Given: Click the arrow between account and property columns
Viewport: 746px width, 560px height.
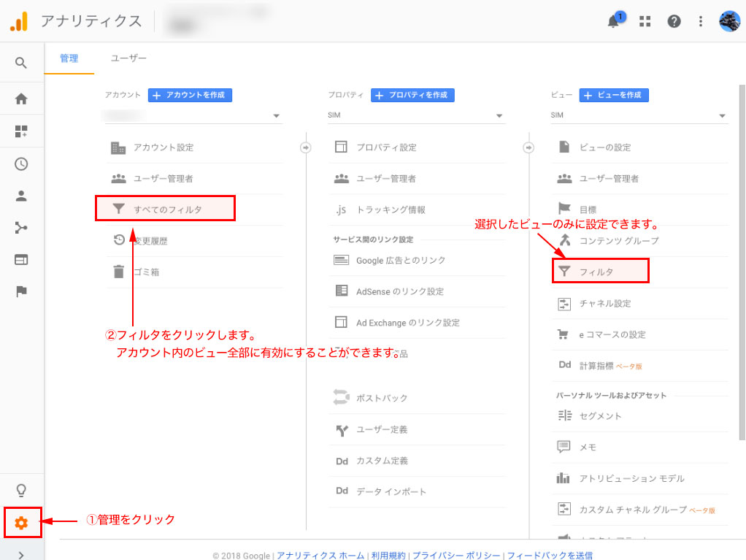Looking at the screenshot, I should 305,147.
